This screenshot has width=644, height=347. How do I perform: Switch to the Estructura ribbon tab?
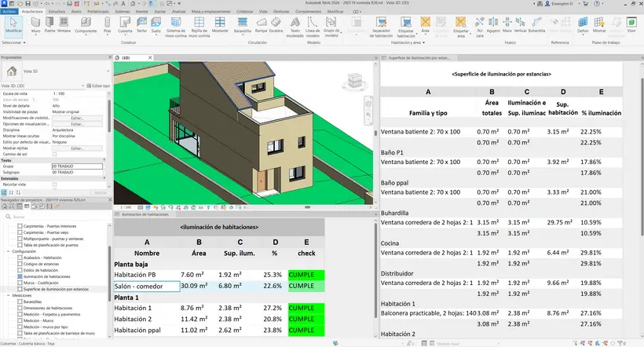coord(57,12)
